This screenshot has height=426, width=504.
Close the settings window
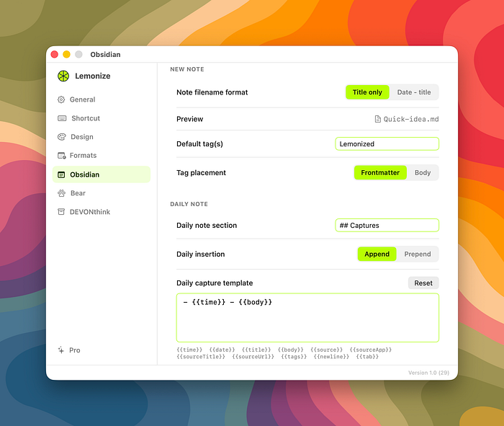(54, 54)
